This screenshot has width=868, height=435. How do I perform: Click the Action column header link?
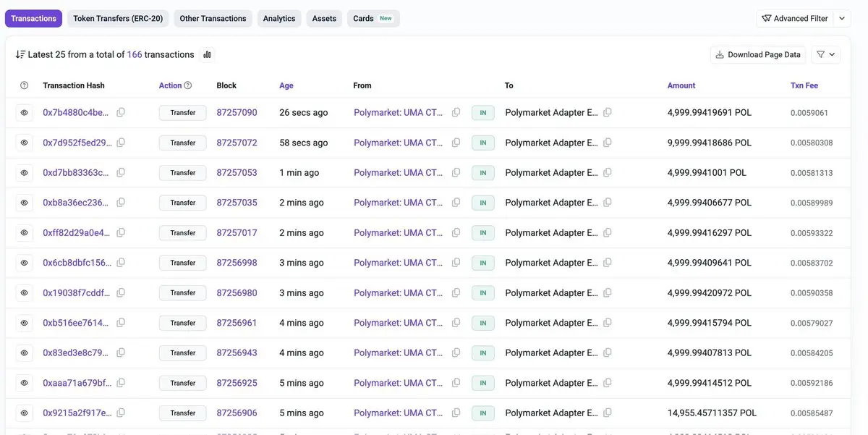(x=170, y=85)
